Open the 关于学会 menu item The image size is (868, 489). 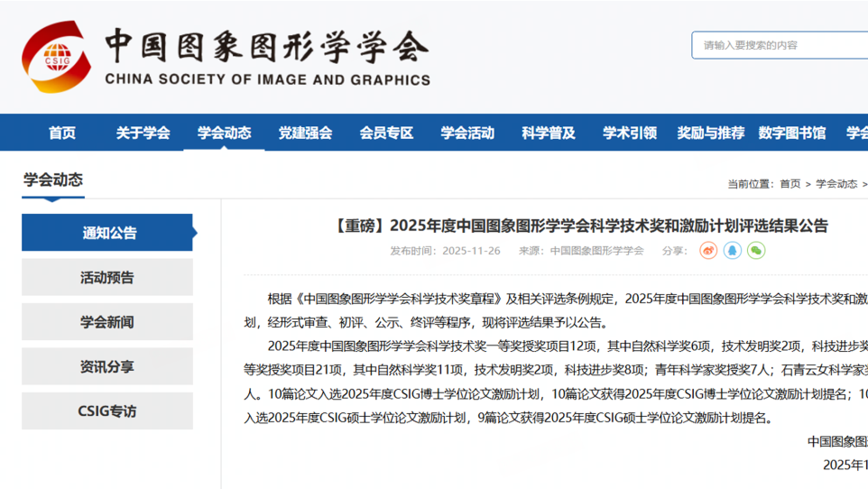point(143,133)
